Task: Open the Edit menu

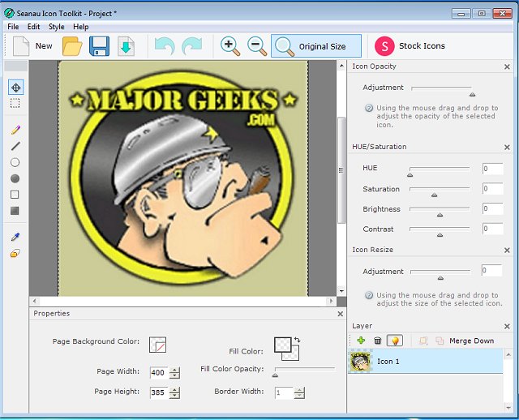Action: pyautogui.click(x=33, y=27)
